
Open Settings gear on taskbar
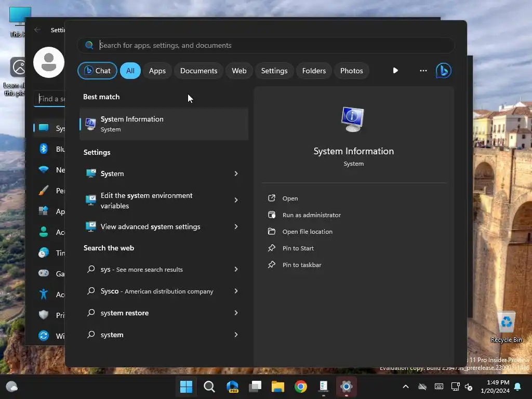(346, 387)
